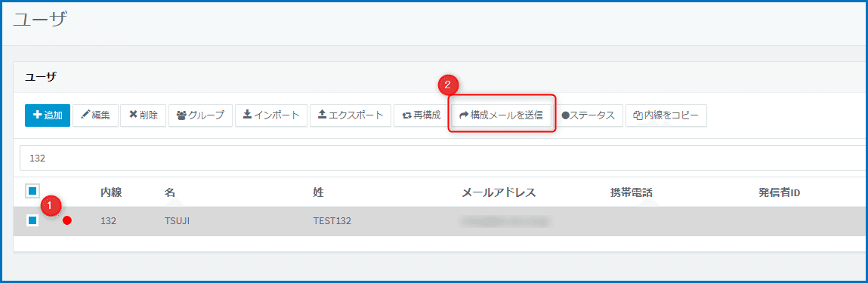Sort by the 名 column header
The width and height of the screenshot is (868, 283).
pos(169,192)
